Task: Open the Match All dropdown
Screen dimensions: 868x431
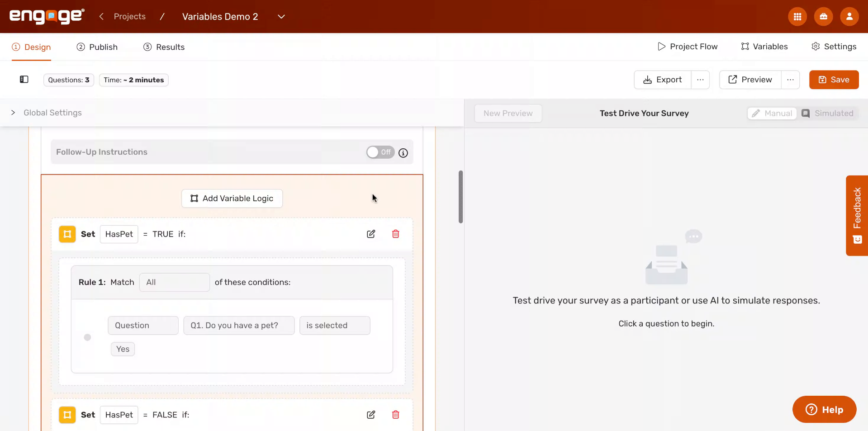Action: (174, 282)
